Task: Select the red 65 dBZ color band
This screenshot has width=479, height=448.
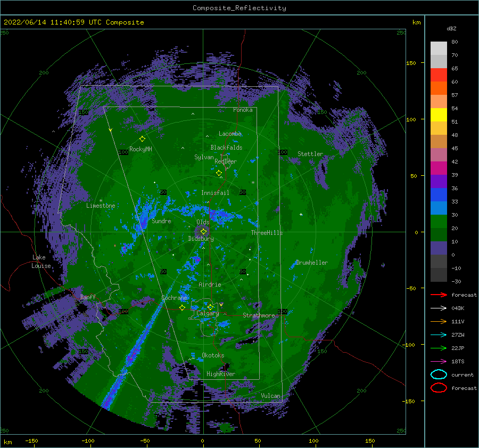Action: pos(439,75)
